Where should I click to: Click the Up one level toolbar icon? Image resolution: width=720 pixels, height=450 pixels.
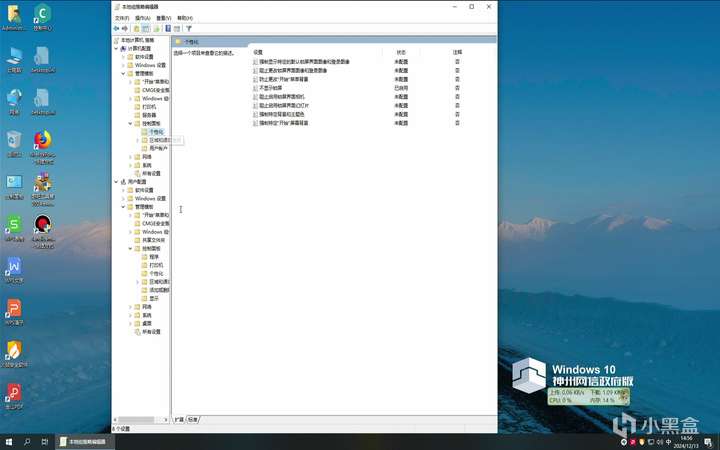(136, 28)
